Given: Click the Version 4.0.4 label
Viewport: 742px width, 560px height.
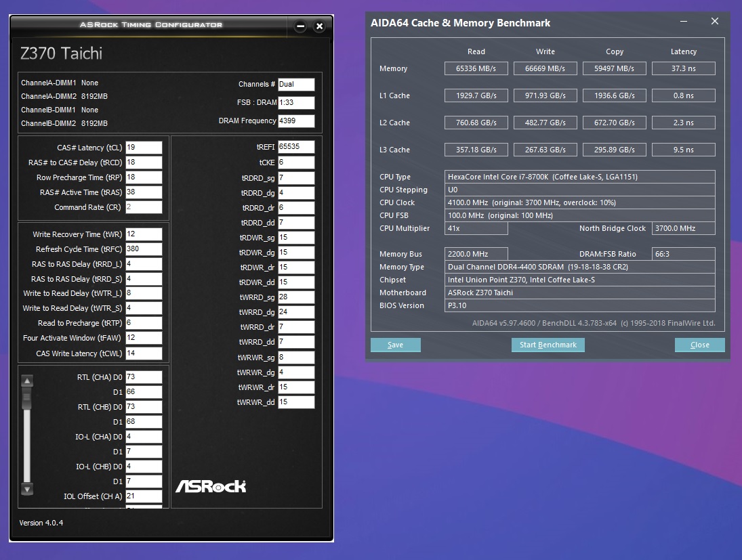Looking at the screenshot, I should [41, 523].
